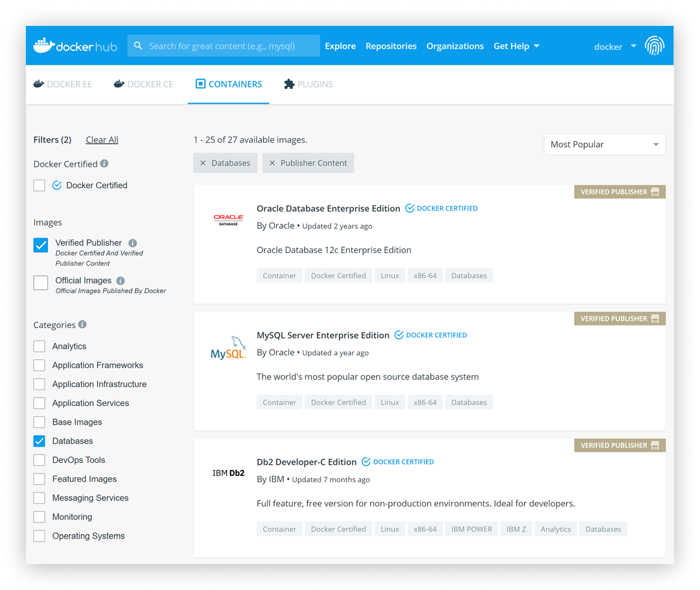Click the IBM Db2 logo thumbnail
Screen dimensions: 700x590
tap(228, 473)
